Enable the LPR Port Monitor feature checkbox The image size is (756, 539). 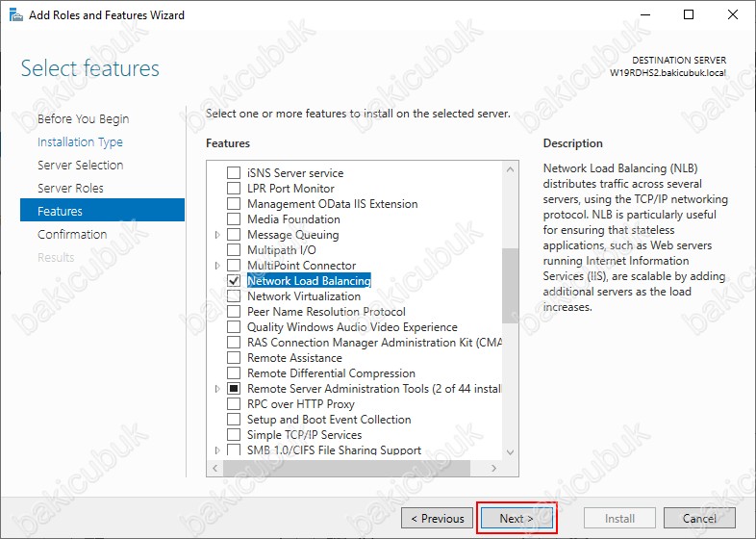234,189
